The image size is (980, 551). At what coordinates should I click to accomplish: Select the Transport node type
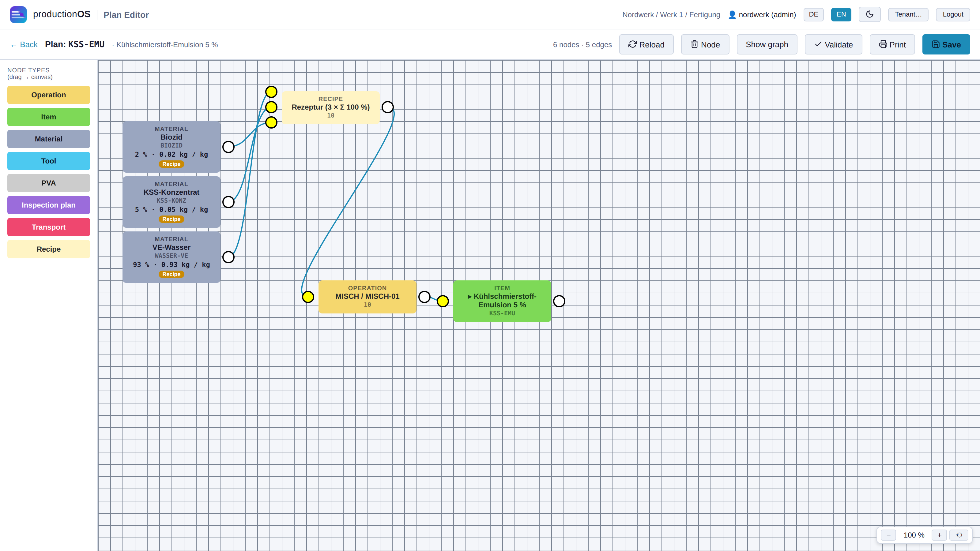click(49, 227)
